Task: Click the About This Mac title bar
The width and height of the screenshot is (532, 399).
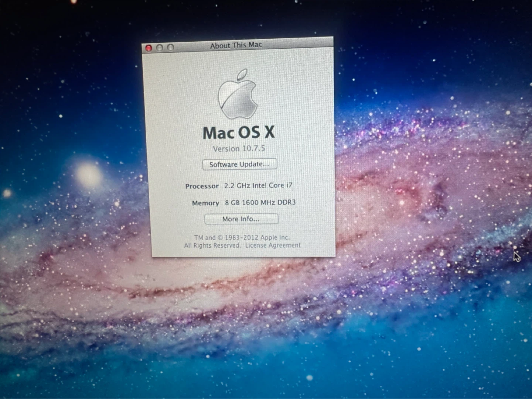Action: (238, 45)
